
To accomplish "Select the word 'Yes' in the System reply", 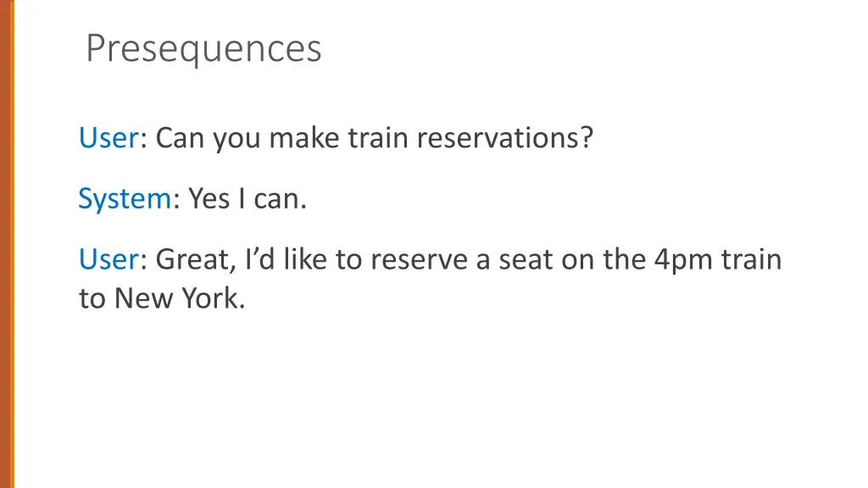I will click(209, 198).
